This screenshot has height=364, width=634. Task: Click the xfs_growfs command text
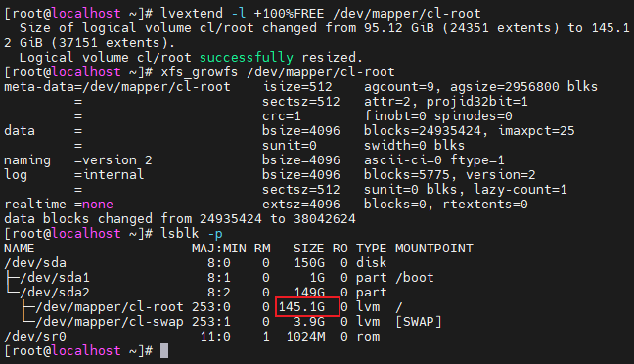pos(278,72)
